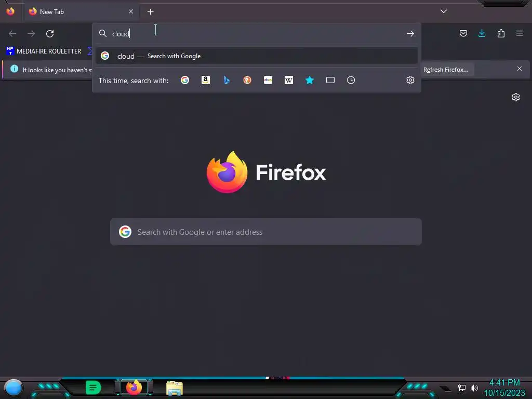Switch to Firefox on the taskbar
Screen dimensions: 532x399
(134, 388)
